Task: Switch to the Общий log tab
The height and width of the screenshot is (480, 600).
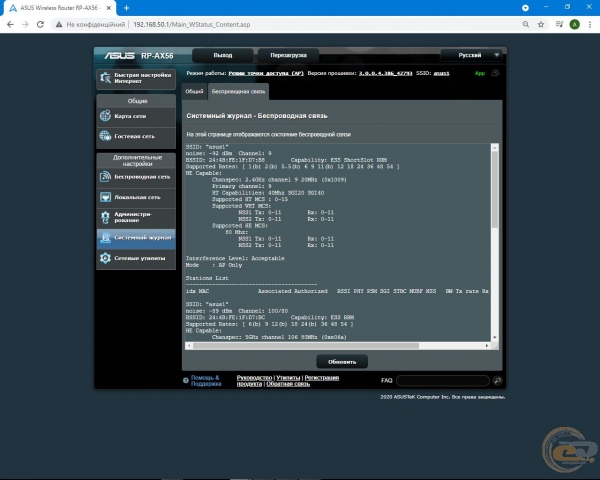Action: point(194,91)
